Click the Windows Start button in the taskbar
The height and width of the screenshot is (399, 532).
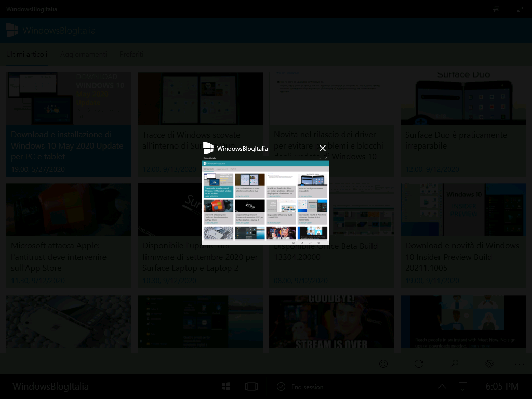coord(227,387)
